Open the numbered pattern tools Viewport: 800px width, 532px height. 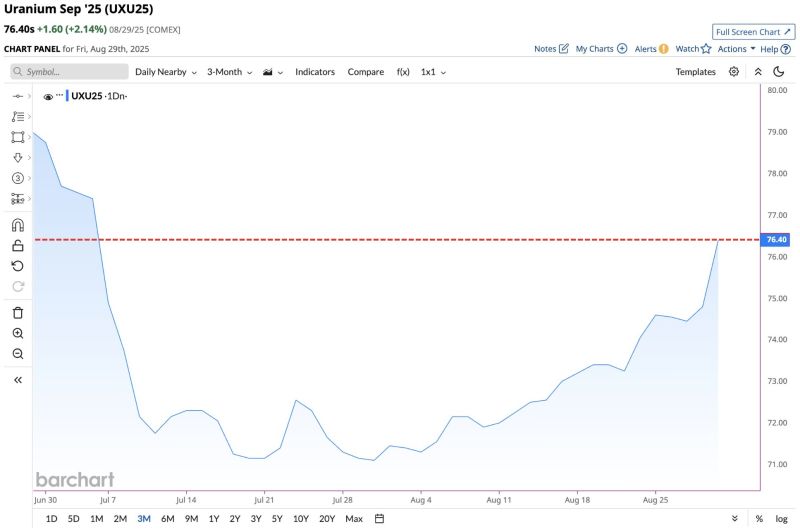coord(18,178)
